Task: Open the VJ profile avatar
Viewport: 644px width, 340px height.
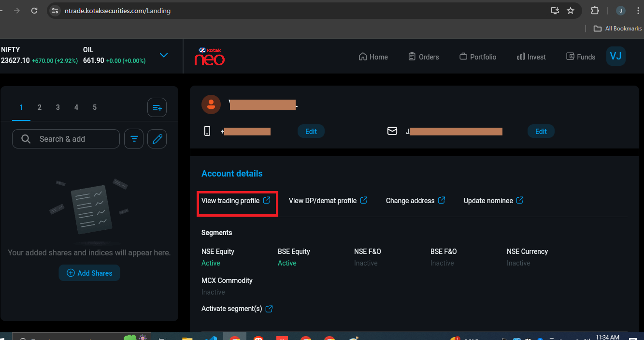Action: tap(615, 56)
